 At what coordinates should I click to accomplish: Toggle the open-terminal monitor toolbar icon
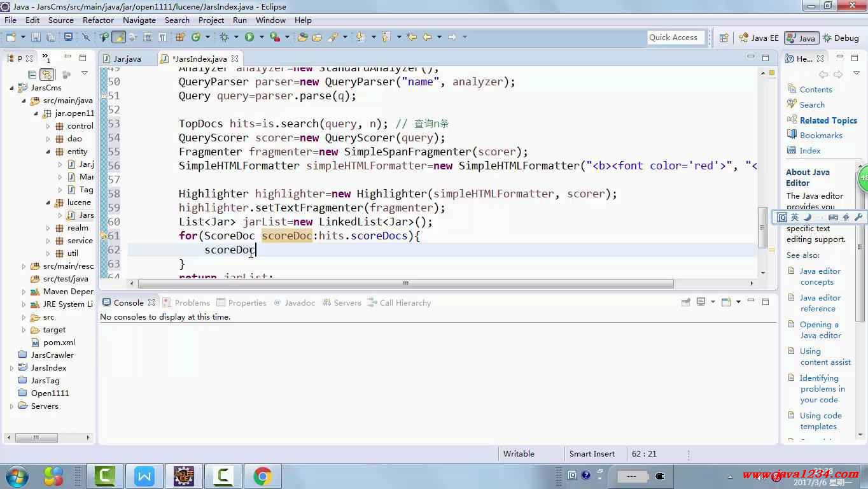click(68, 37)
